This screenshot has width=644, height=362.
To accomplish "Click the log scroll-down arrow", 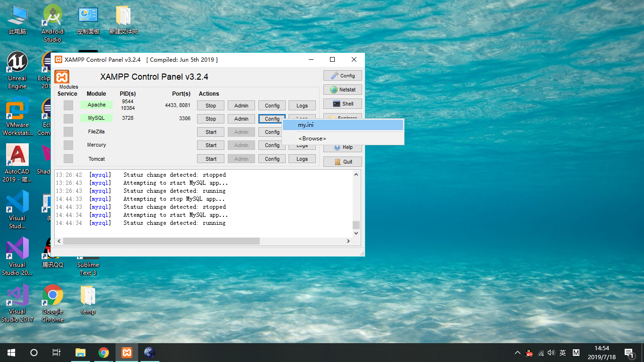I will pyautogui.click(x=356, y=233).
